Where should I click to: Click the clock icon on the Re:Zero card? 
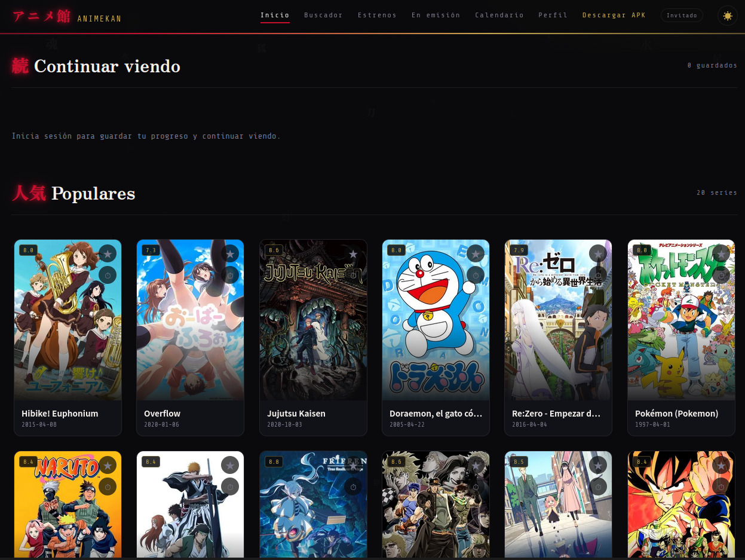(x=598, y=275)
